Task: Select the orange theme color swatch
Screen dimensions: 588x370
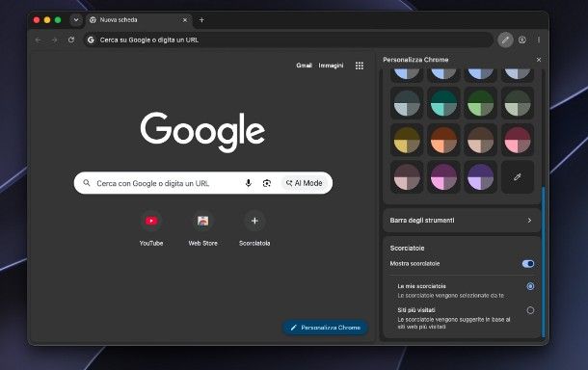Action: (443, 140)
